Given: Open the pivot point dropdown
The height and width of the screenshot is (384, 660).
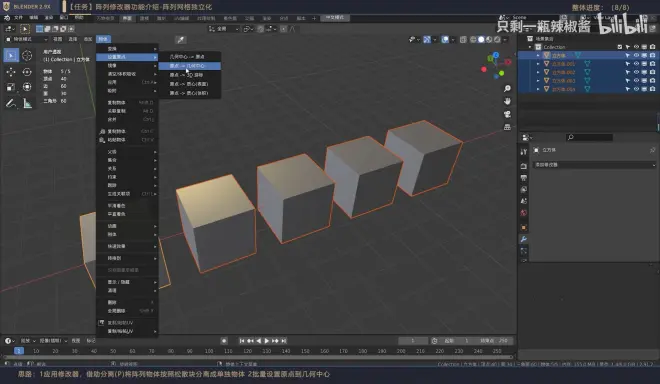Looking at the screenshot, I should (x=248, y=29).
